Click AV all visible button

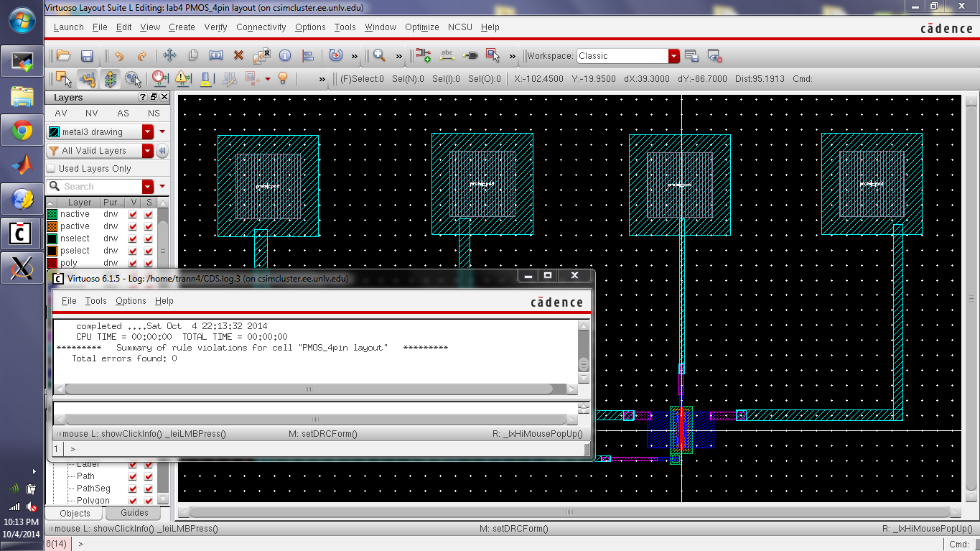(x=61, y=114)
